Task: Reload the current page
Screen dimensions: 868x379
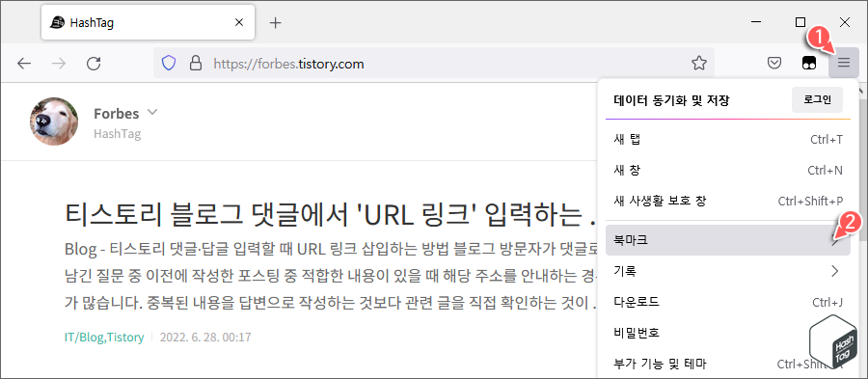Action: (95, 64)
